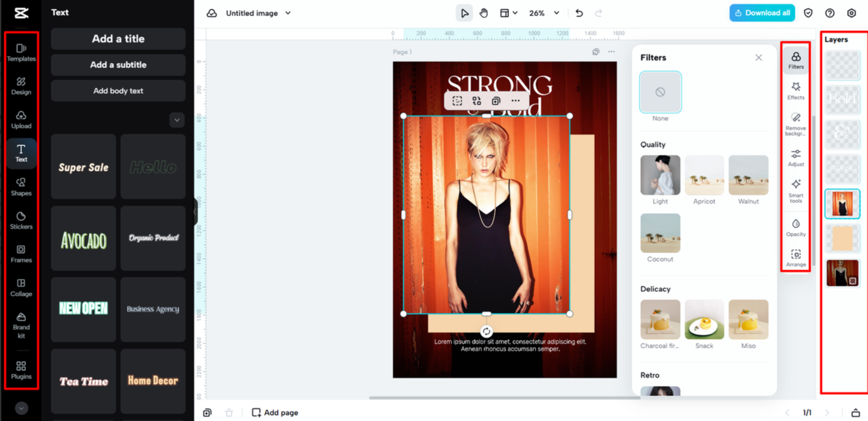Expand the text presets chevron
The height and width of the screenshot is (421, 868).
point(177,120)
